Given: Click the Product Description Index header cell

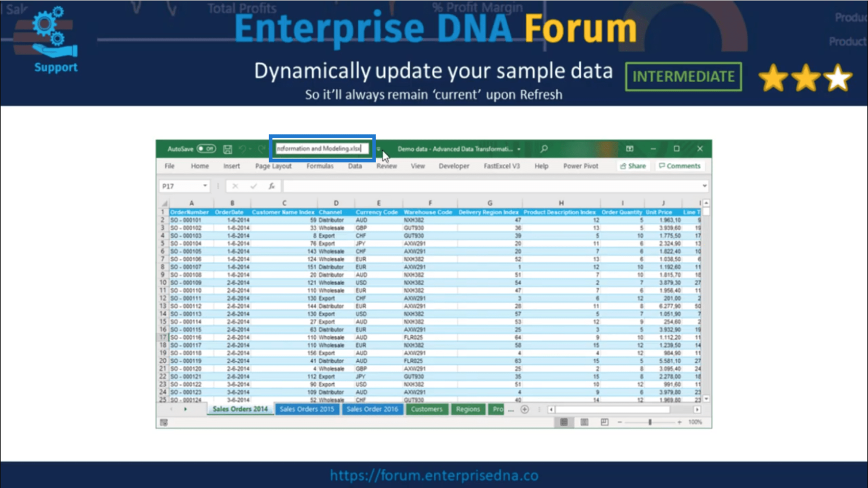Looking at the screenshot, I should (560, 212).
